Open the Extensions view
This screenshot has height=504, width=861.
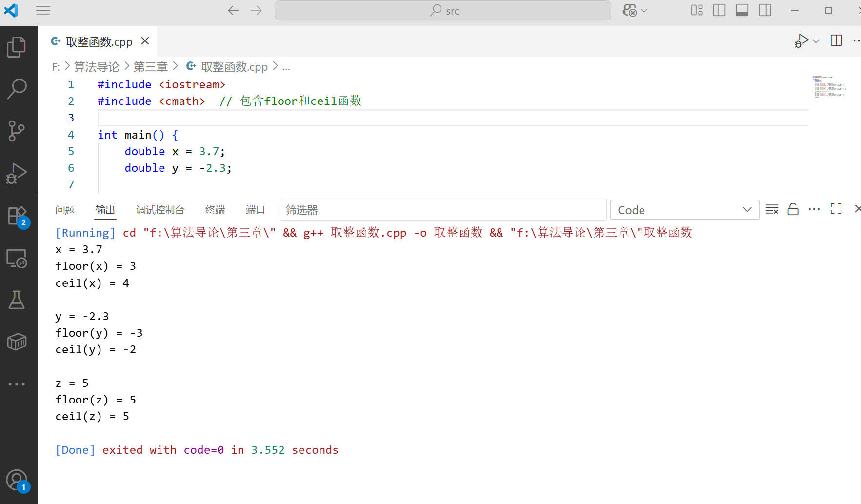click(x=17, y=216)
